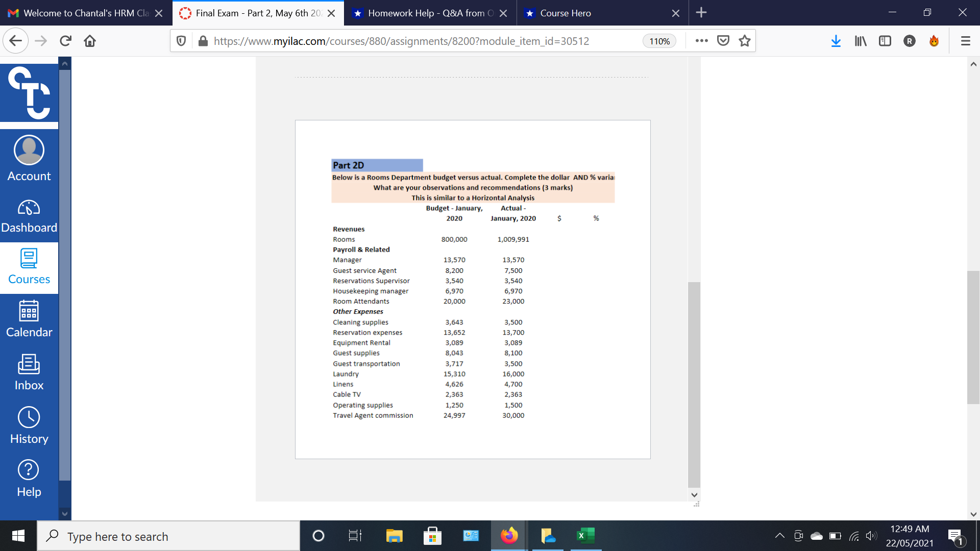Toggle the Enhanced Tracking Protection shield
This screenshot has width=980, height=551.
[181, 41]
